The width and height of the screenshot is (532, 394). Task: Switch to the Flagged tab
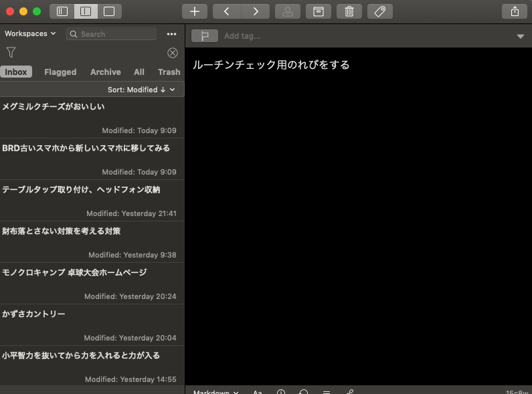pyautogui.click(x=60, y=72)
